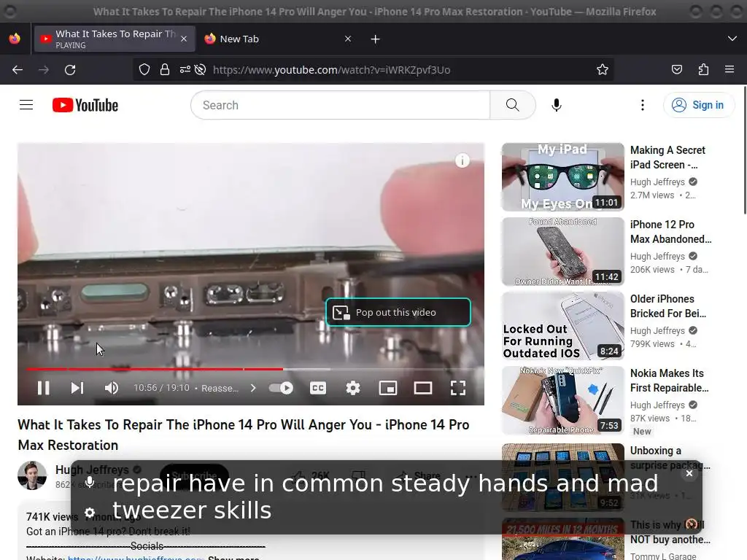Switch to miniplayer mode

click(x=388, y=388)
